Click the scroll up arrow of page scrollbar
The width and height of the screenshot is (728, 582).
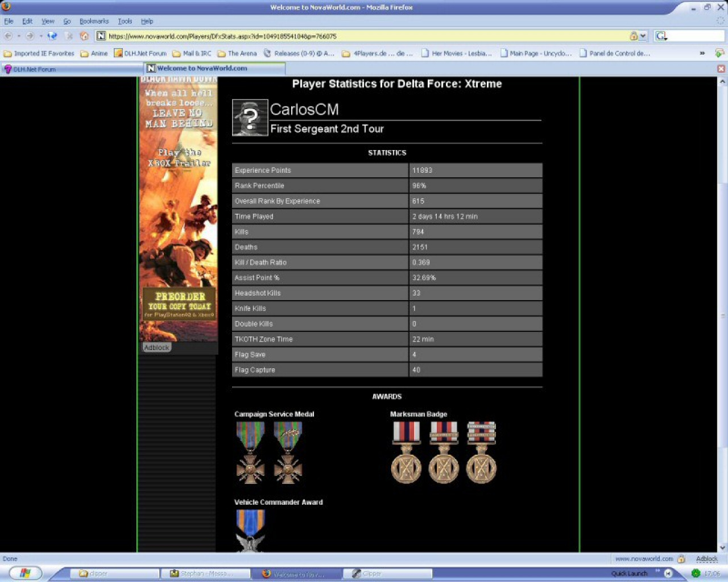(x=722, y=82)
